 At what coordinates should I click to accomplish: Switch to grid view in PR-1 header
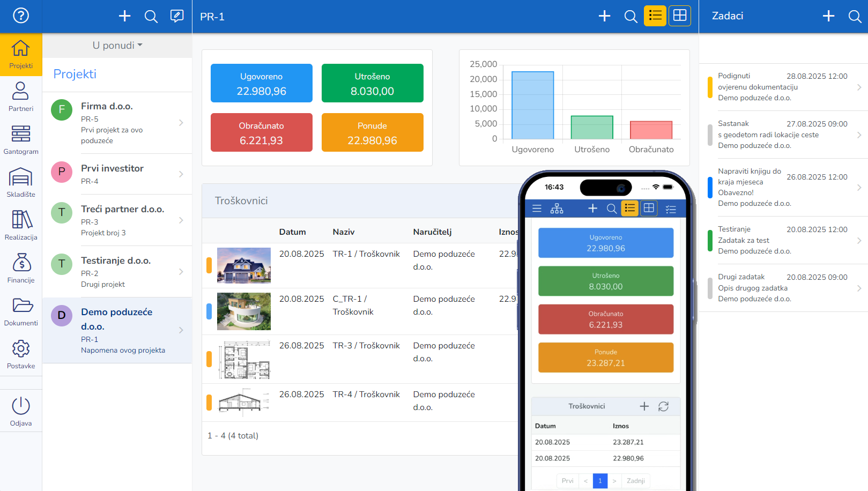pyautogui.click(x=679, y=16)
